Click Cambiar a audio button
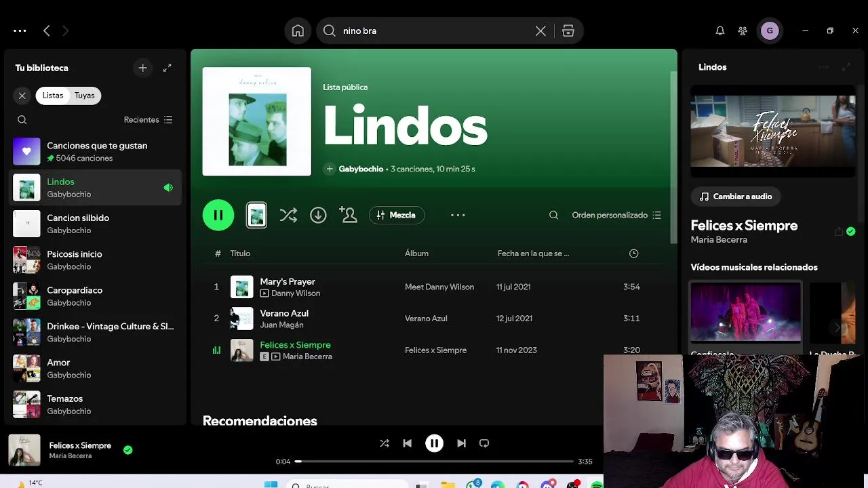Image resolution: width=868 pixels, height=488 pixels. click(x=736, y=197)
